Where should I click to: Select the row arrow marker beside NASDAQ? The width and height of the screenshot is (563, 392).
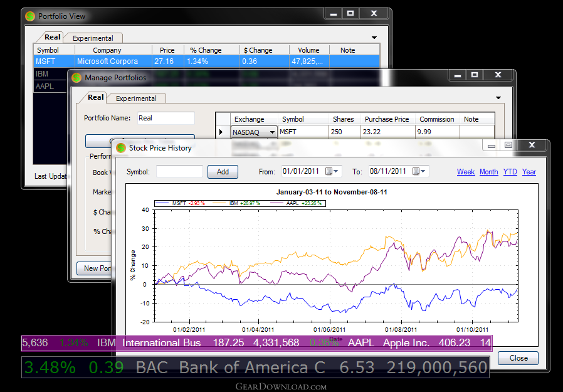pyautogui.click(x=221, y=132)
